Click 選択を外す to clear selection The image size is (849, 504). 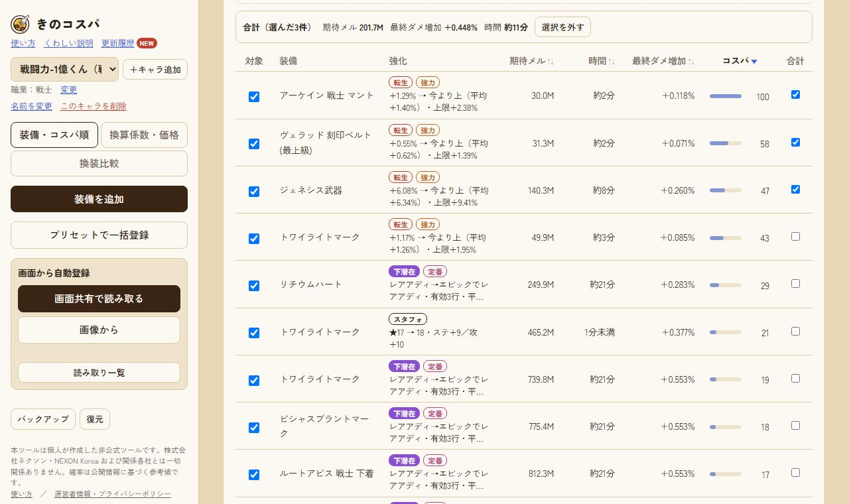(562, 27)
